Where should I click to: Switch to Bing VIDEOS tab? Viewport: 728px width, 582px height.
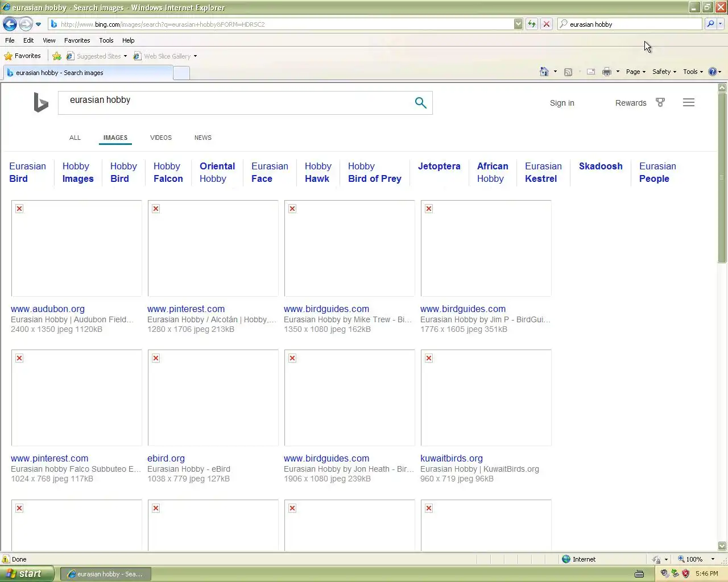tap(161, 138)
